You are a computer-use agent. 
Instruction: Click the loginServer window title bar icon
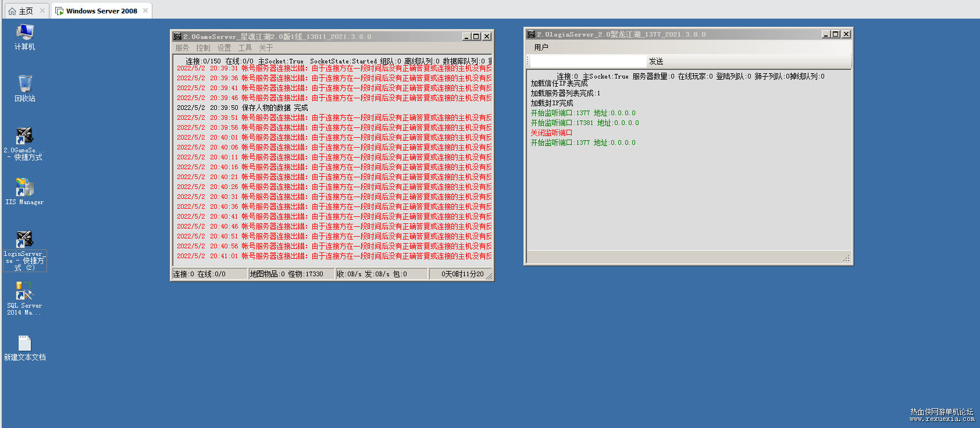click(531, 34)
